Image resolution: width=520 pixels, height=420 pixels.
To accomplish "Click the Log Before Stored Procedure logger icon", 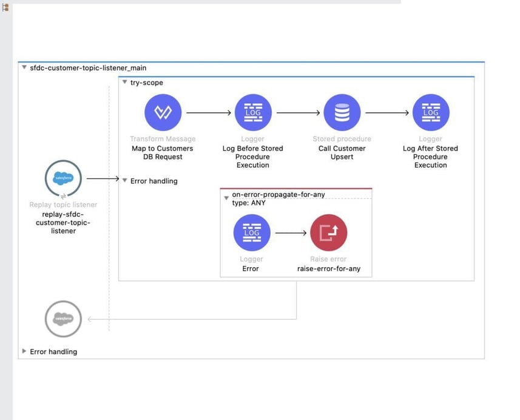I will coord(253,112).
